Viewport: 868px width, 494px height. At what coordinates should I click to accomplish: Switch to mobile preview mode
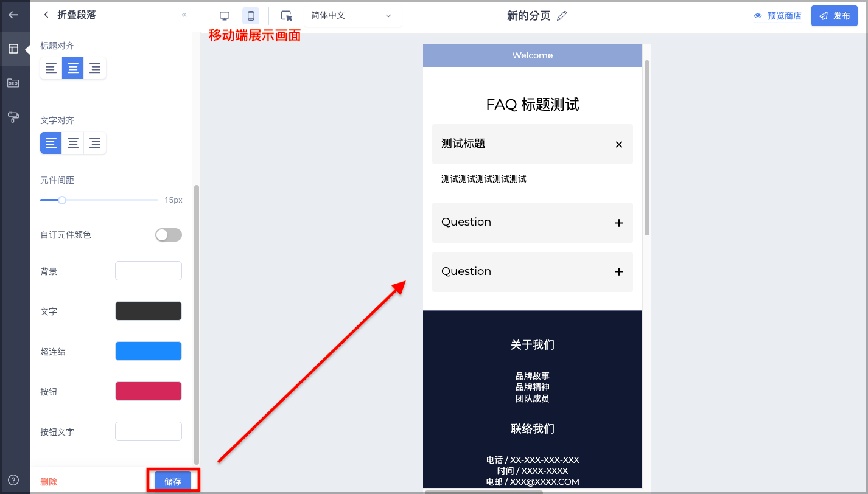pyautogui.click(x=251, y=16)
